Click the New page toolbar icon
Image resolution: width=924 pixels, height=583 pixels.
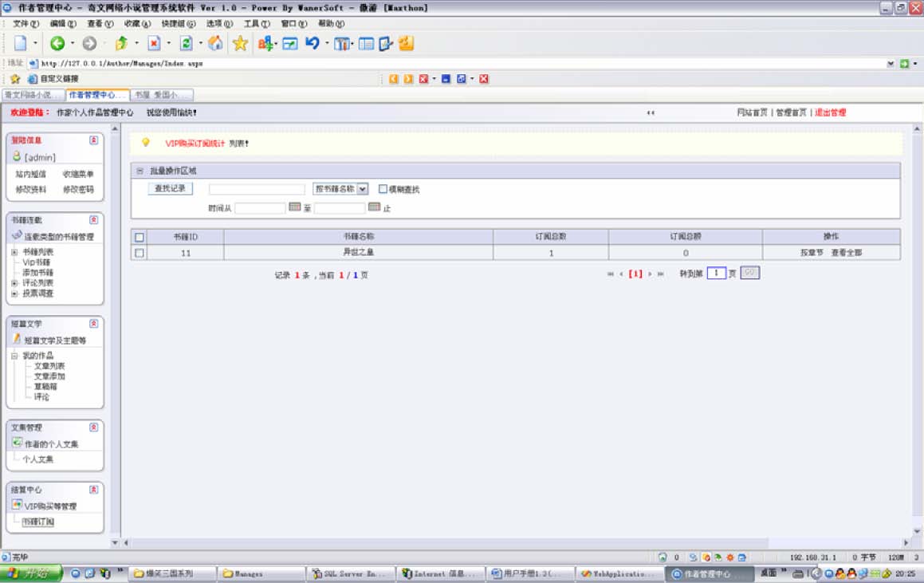point(21,43)
